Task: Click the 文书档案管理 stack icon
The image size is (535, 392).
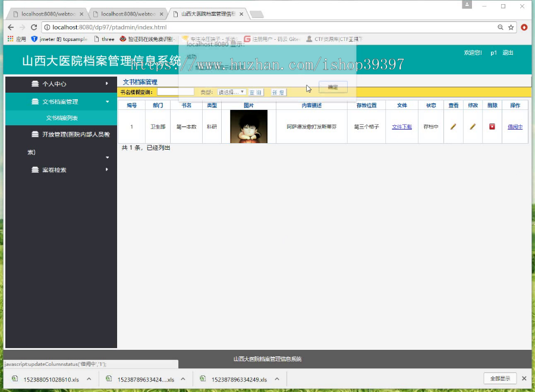Action: point(35,102)
